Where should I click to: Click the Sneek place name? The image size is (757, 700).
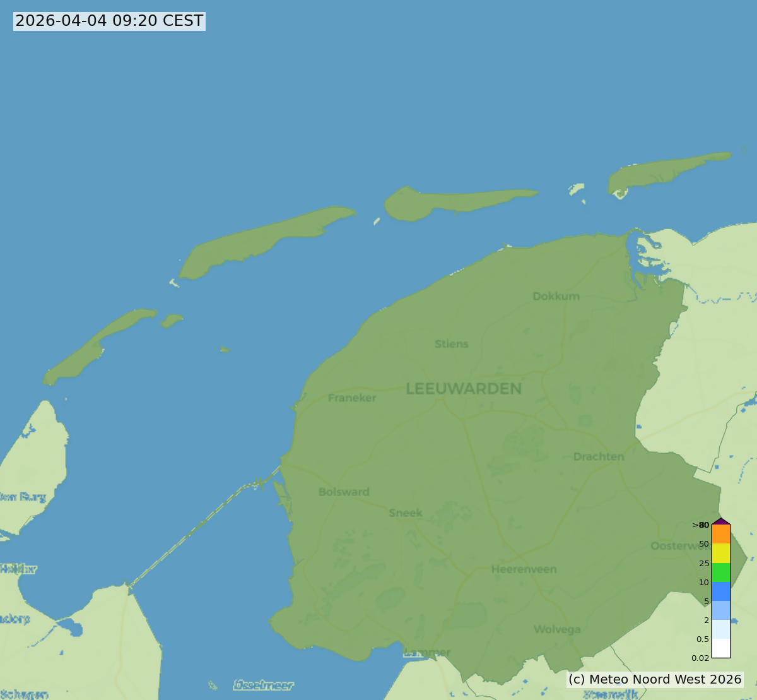(404, 513)
